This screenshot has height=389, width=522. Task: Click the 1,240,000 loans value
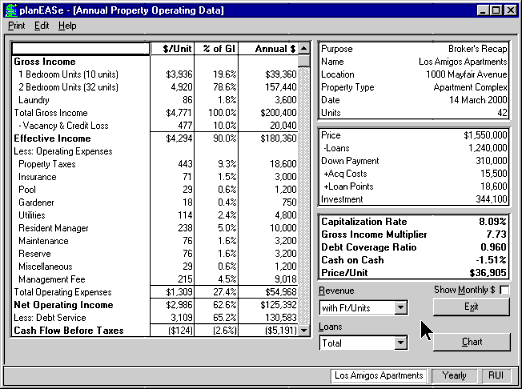[x=488, y=148]
